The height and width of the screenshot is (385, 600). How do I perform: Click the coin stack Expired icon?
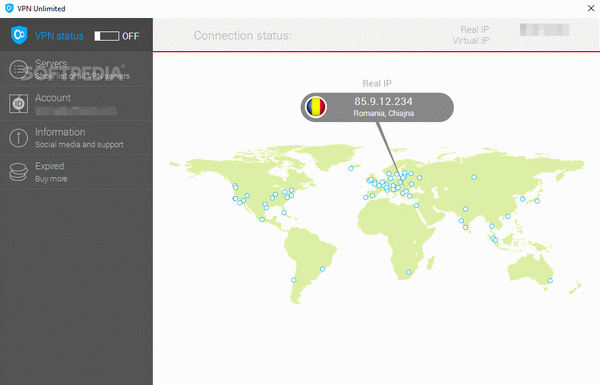[x=18, y=172]
